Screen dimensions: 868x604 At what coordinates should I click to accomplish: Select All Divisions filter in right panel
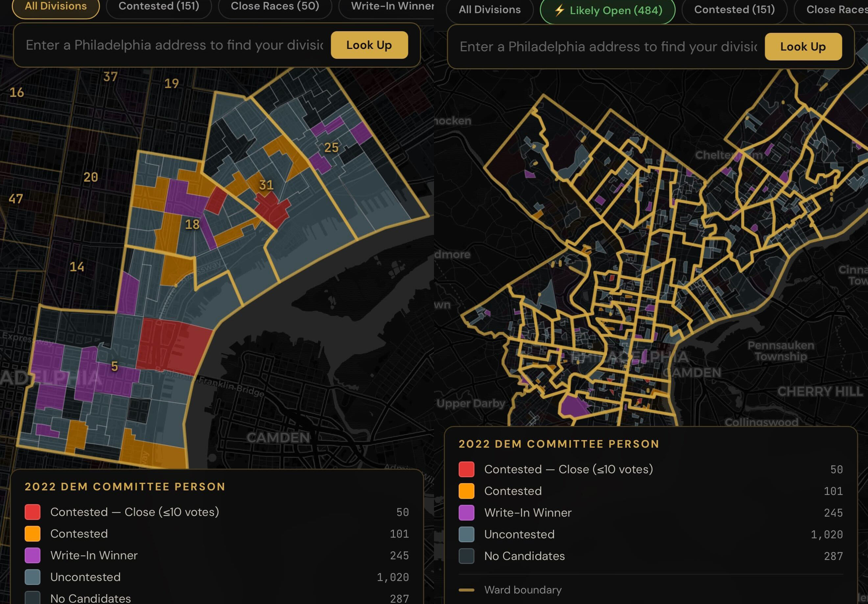(x=490, y=10)
